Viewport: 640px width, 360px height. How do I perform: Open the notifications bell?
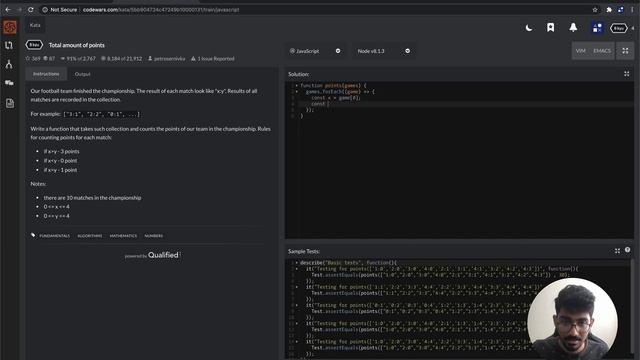coord(573,27)
